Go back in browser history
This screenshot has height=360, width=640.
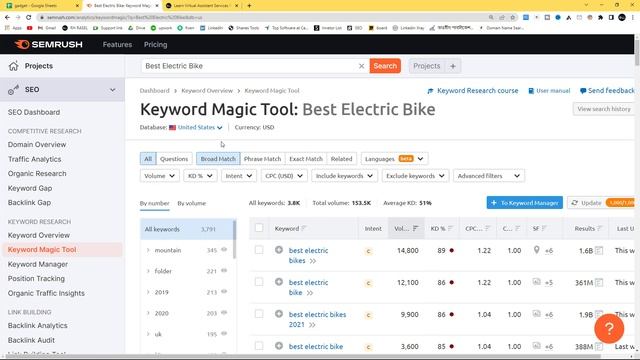[x=7, y=17]
